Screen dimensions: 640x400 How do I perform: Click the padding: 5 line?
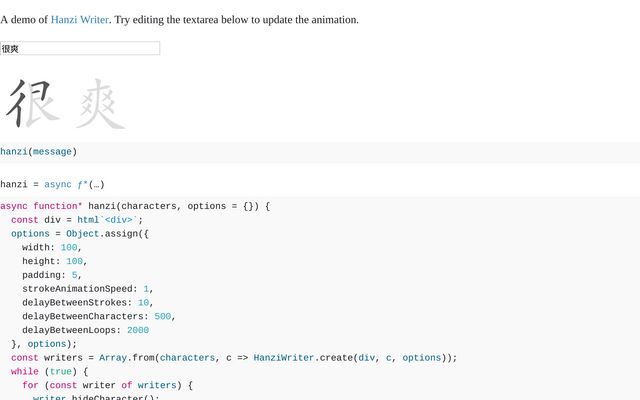[x=51, y=275]
